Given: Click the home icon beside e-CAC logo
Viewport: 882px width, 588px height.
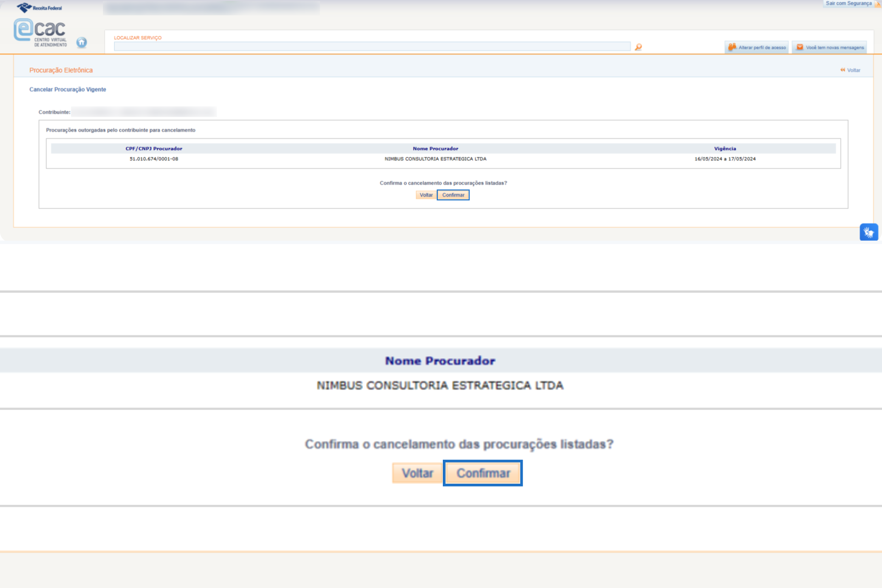Looking at the screenshot, I should 82,42.
